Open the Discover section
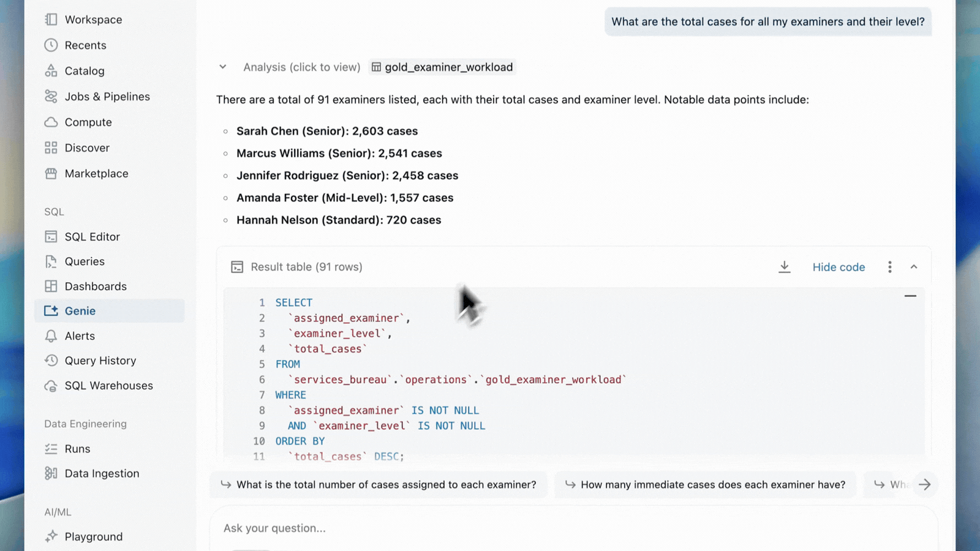Screen dimensions: 980x551 87,148
